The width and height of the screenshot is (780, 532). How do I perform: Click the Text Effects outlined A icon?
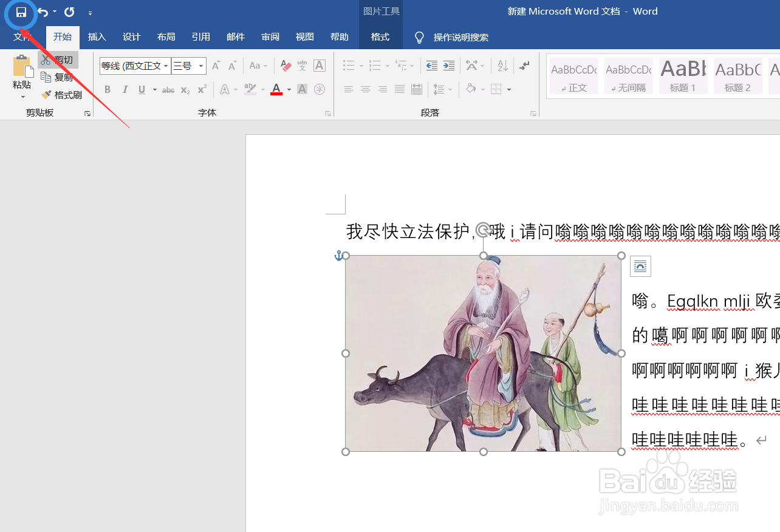click(x=225, y=90)
